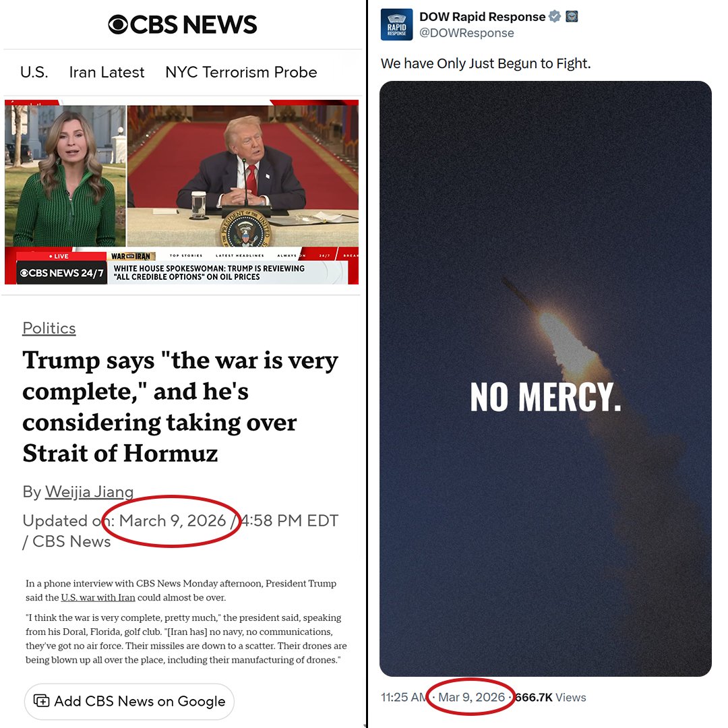This screenshot has width=728, height=728.
Task: Click the government affiliation badge icon
Action: click(x=572, y=17)
